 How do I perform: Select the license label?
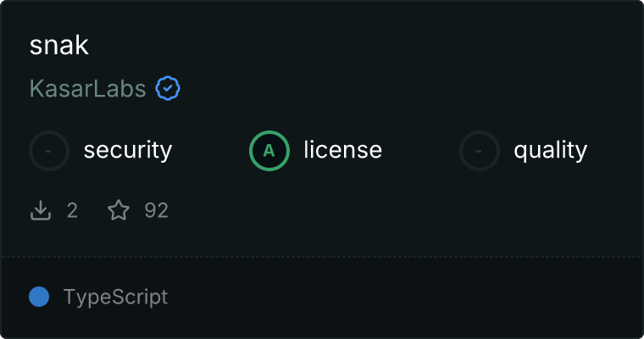coord(343,149)
